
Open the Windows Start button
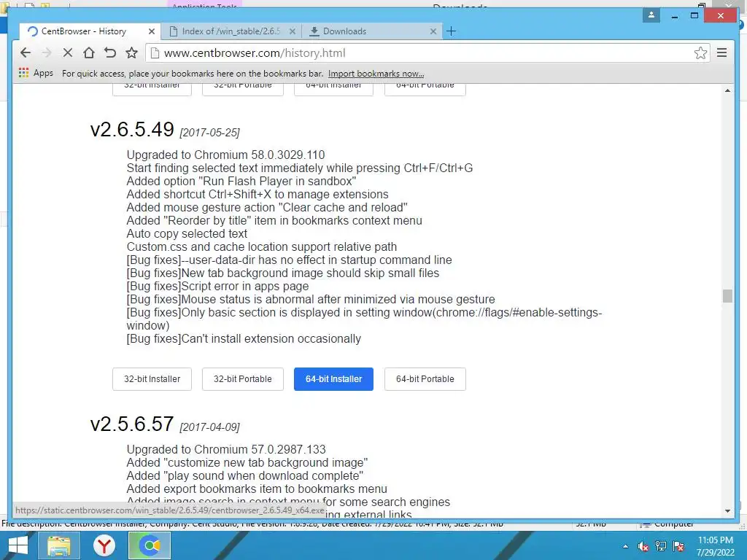[18, 545]
